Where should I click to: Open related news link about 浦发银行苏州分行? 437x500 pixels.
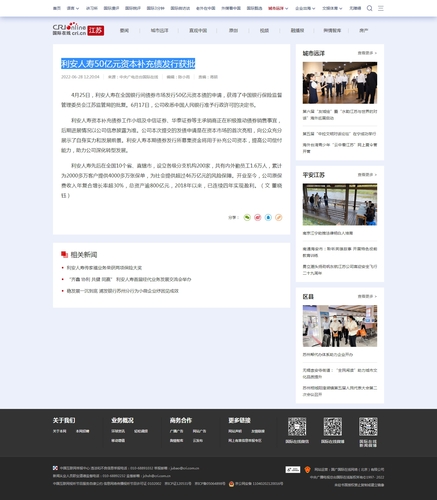click(123, 291)
